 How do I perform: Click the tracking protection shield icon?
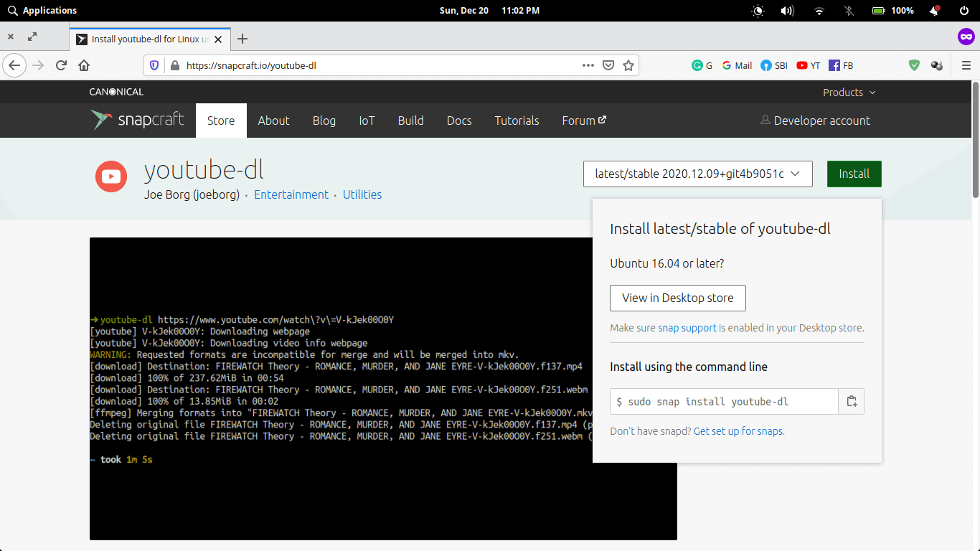pyautogui.click(x=154, y=65)
